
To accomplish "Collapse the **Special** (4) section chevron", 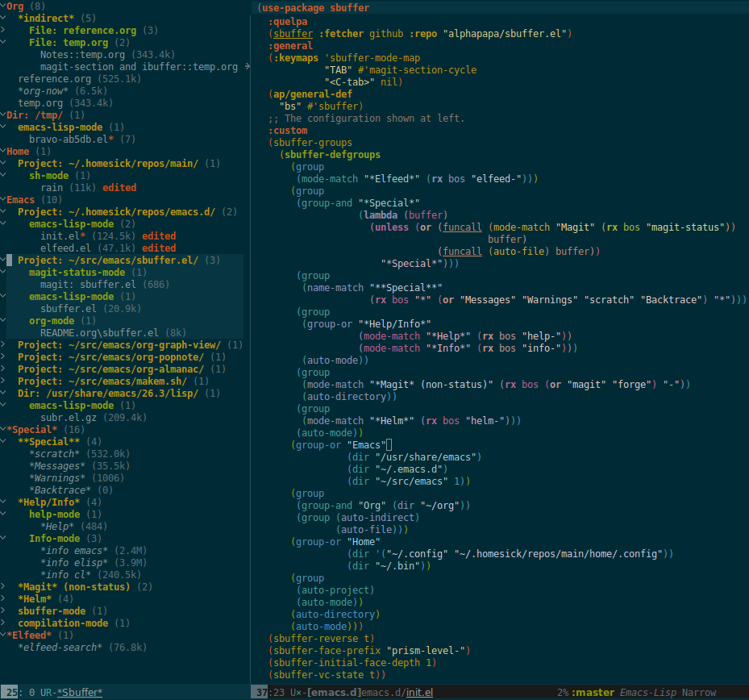I will tap(3, 441).
